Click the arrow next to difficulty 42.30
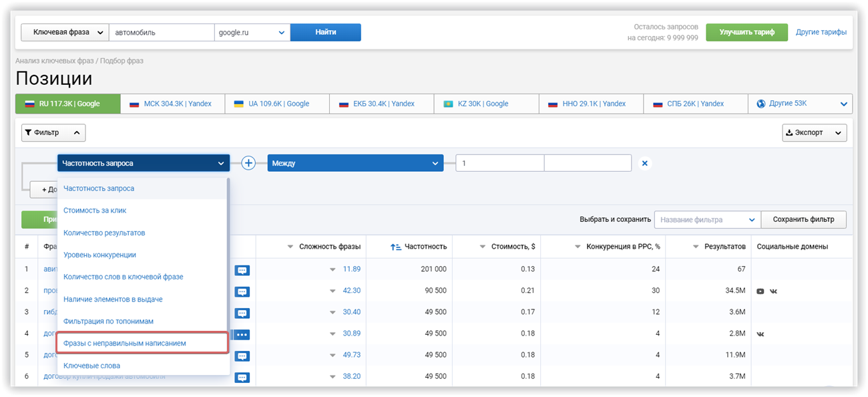 [332, 291]
